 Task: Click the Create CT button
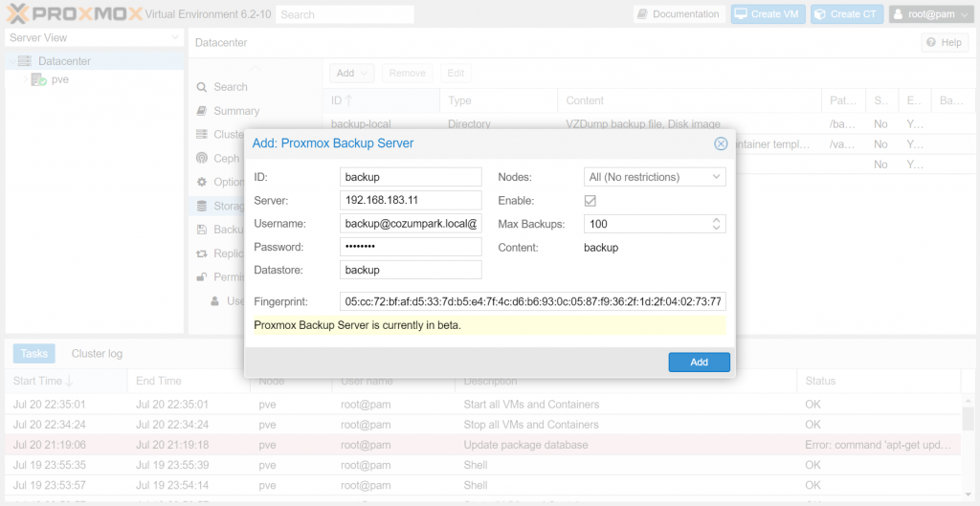point(847,14)
